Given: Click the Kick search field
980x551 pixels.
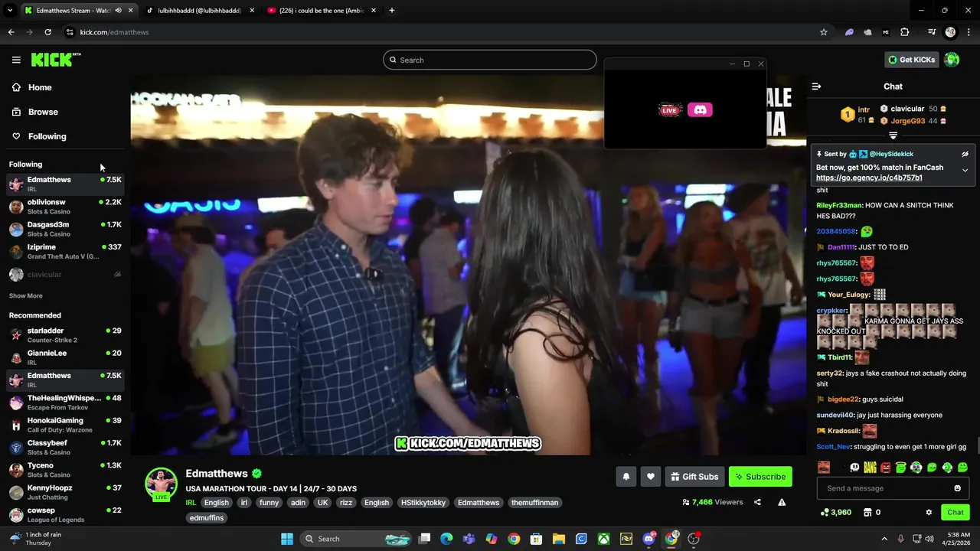Looking at the screenshot, I should [x=490, y=60].
